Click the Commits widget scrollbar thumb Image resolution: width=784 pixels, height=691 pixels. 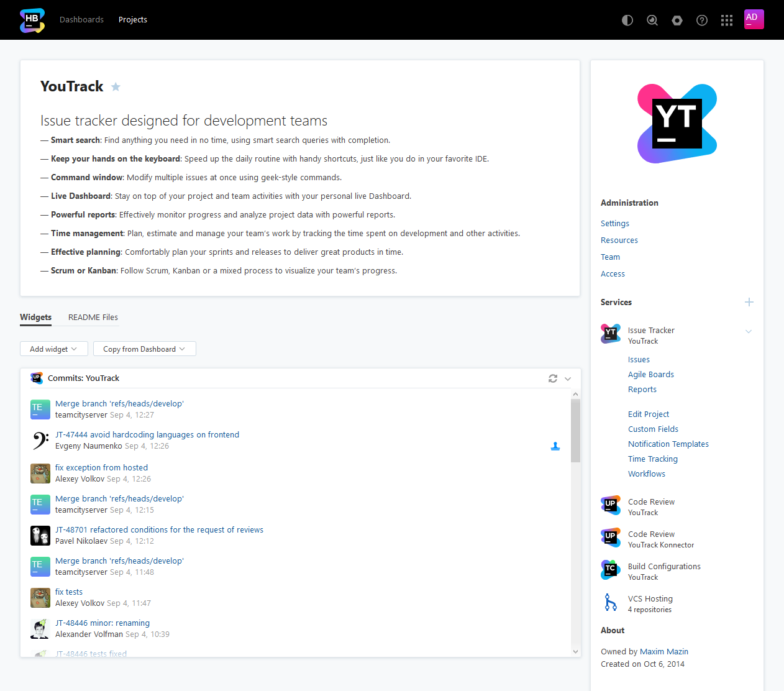(575, 431)
